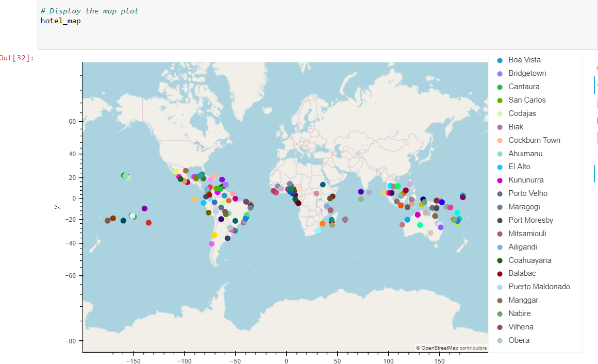Screen dimensions: 598x364
Task: Hide "Ahuimanu" points from the legend
Action: (x=525, y=153)
